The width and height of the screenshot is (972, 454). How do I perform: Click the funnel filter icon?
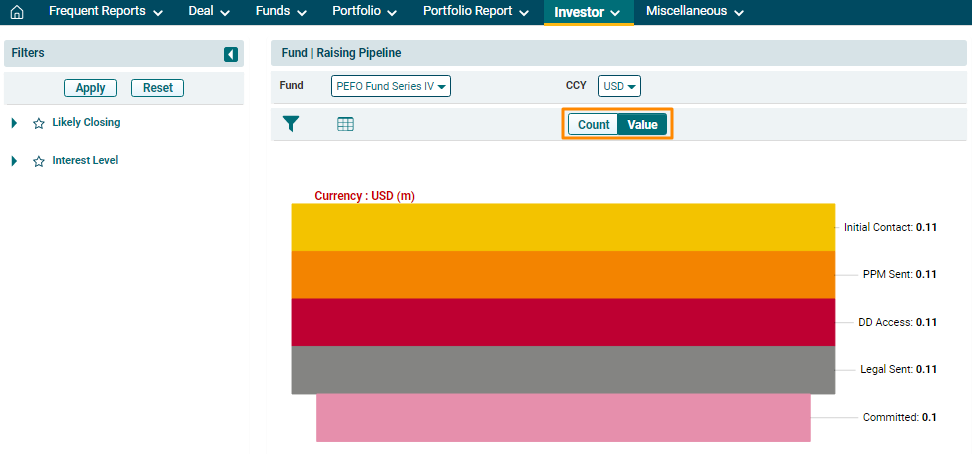click(291, 124)
